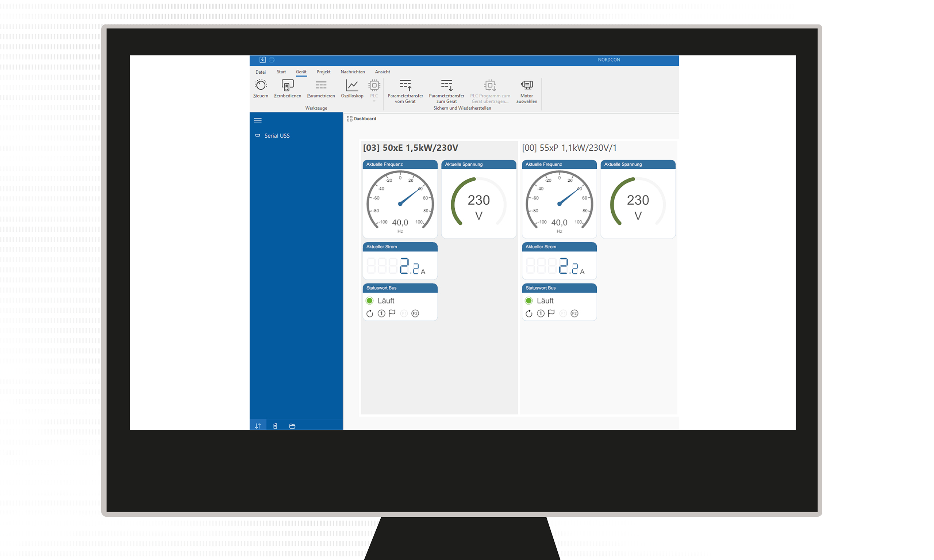Open Motor auswählen
The height and width of the screenshot is (560, 934).
coord(527,91)
